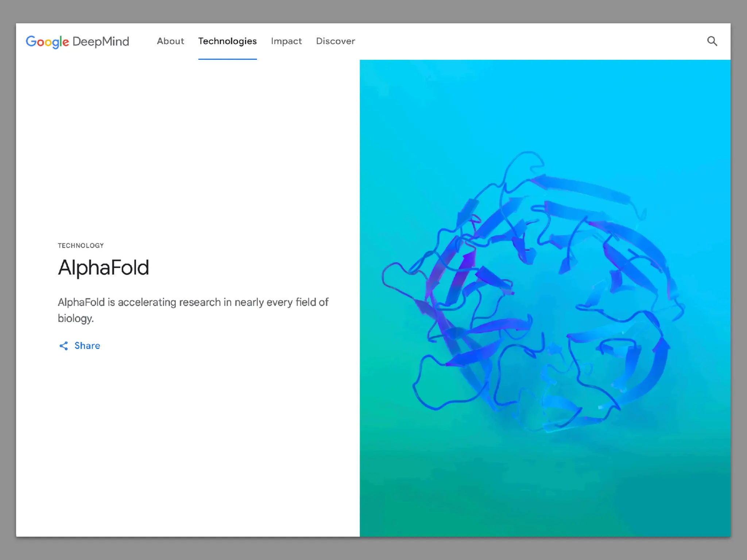Open the Impact menu item
This screenshot has height=560, width=747.
click(286, 41)
